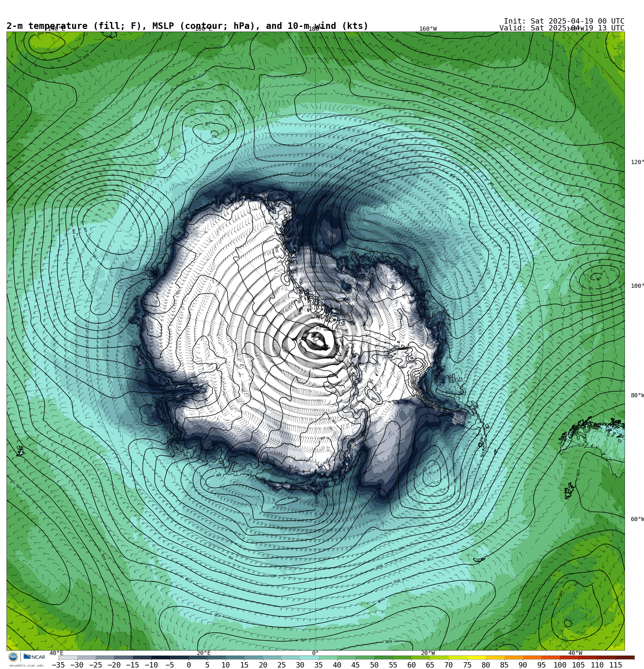Click the 160°W longitude label at top

pos(428,29)
